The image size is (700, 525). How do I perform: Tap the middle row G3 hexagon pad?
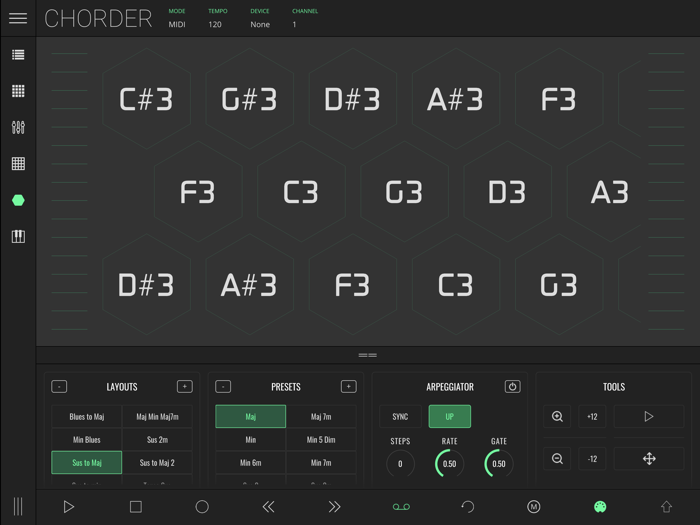pos(404,192)
